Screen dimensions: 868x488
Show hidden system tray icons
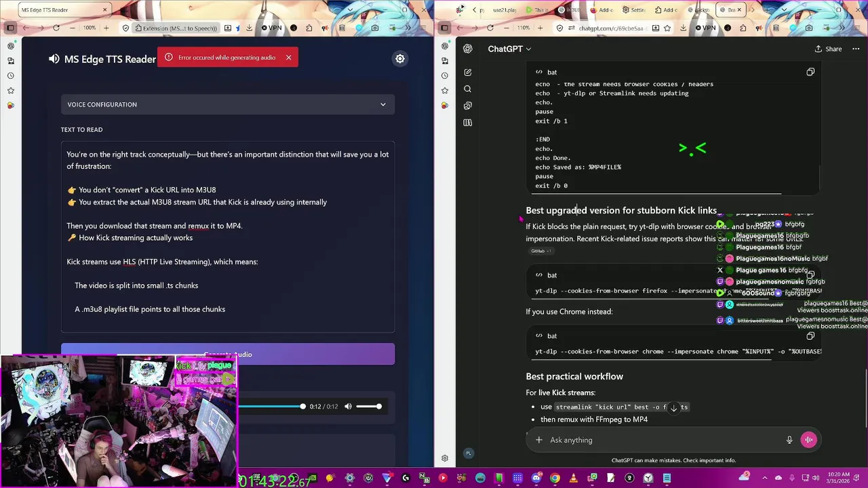pyautogui.click(x=764, y=478)
